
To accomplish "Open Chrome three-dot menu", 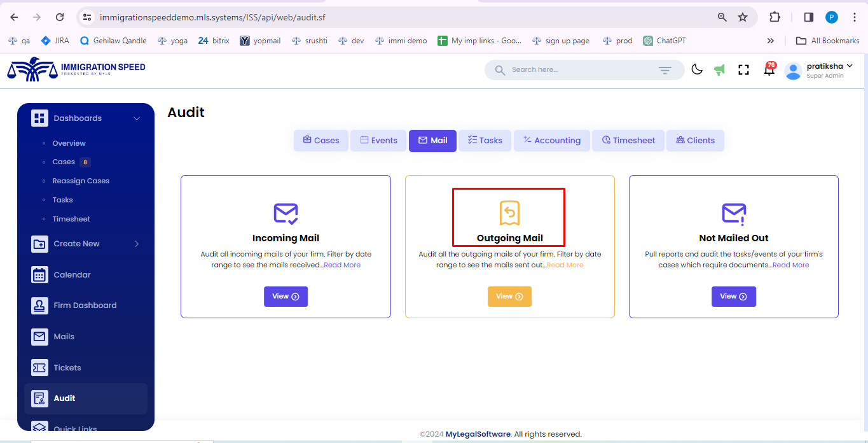I will click(855, 17).
